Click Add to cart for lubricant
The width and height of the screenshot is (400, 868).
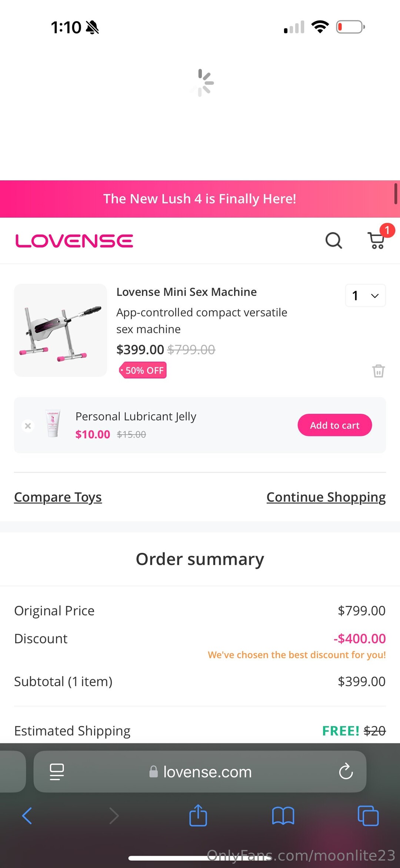[334, 425]
